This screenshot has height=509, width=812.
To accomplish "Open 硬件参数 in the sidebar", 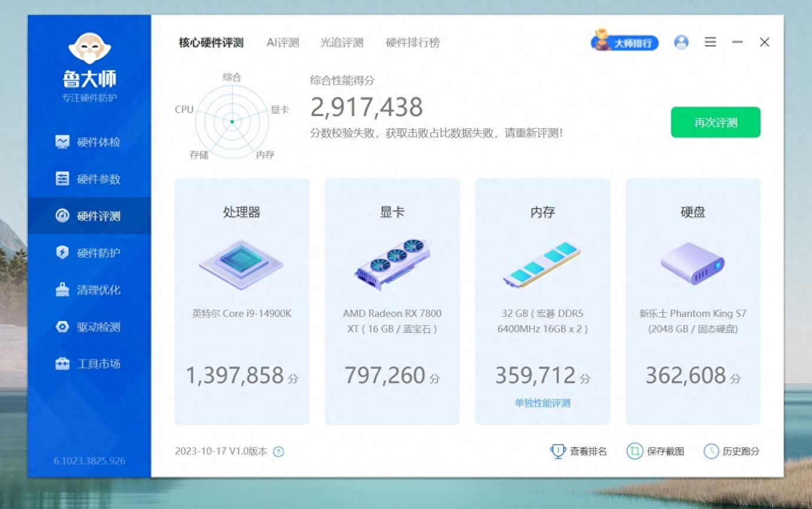I will [x=89, y=179].
